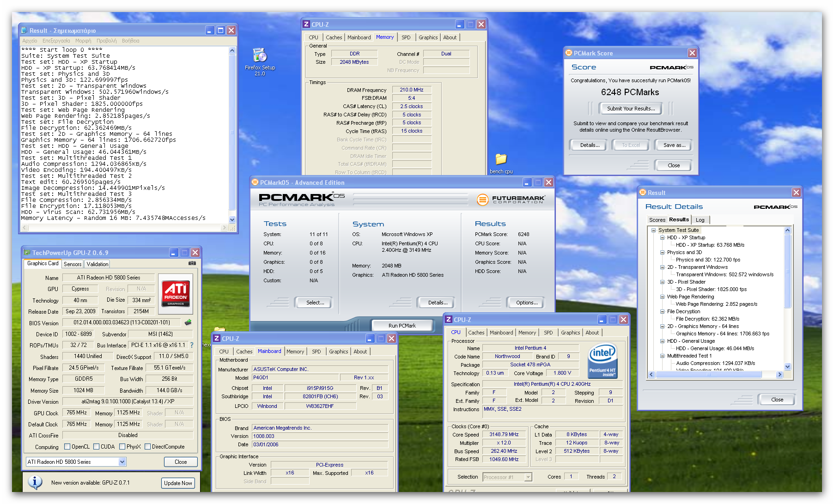Click the Bus Interface question mark icon

pyautogui.click(x=192, y=345)
